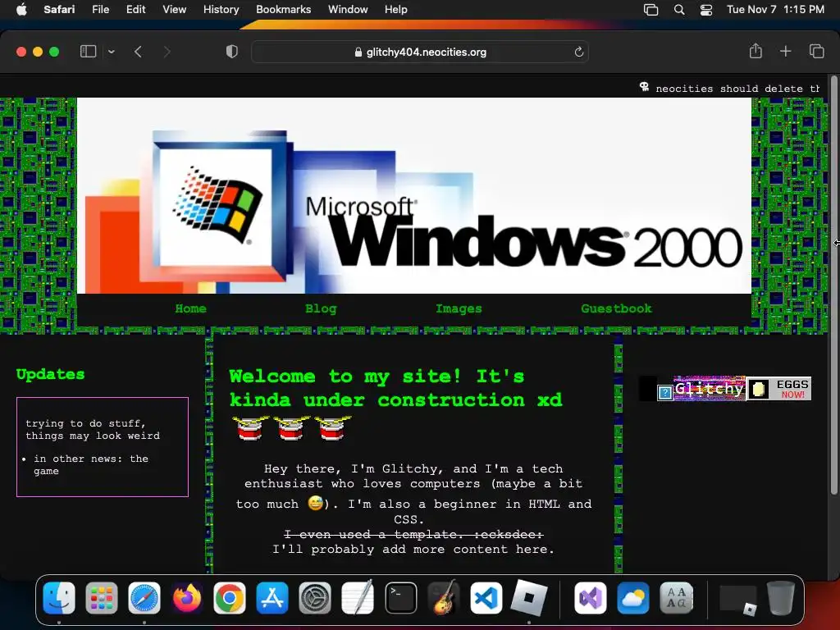The width and height of the screenshot is (840, 630).
Task: Click the struck-through template line
Action: [x=413, y=534]
